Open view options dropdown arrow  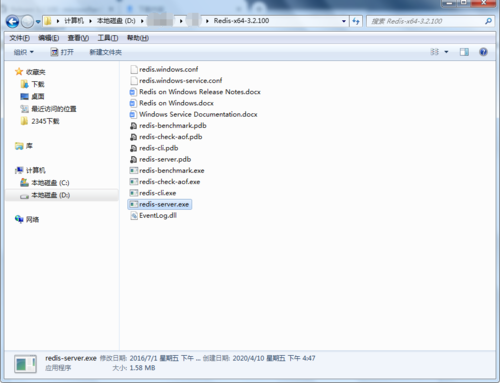446,52
